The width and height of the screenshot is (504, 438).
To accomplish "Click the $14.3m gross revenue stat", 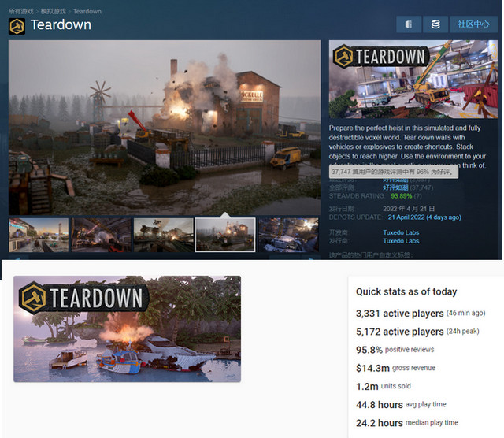I will click(x=395, y=368).
